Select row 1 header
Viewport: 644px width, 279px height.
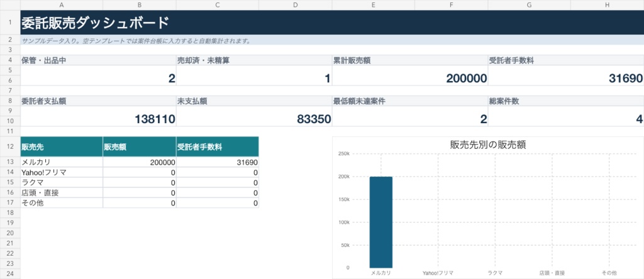pos(10,23)
